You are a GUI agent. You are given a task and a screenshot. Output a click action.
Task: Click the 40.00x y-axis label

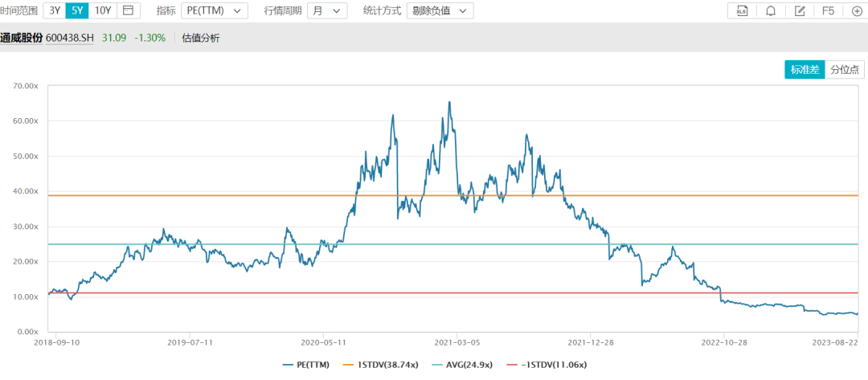(x=26, y=191)
